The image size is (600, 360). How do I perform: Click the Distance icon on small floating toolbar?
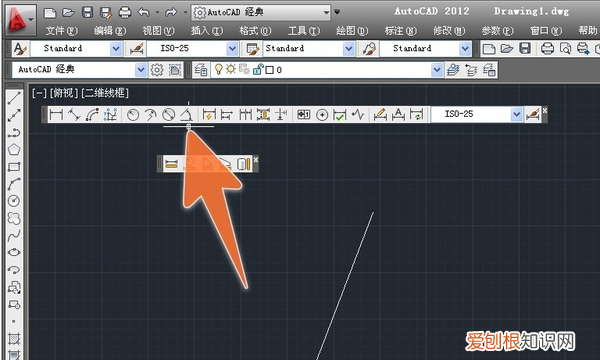(171, 164)
